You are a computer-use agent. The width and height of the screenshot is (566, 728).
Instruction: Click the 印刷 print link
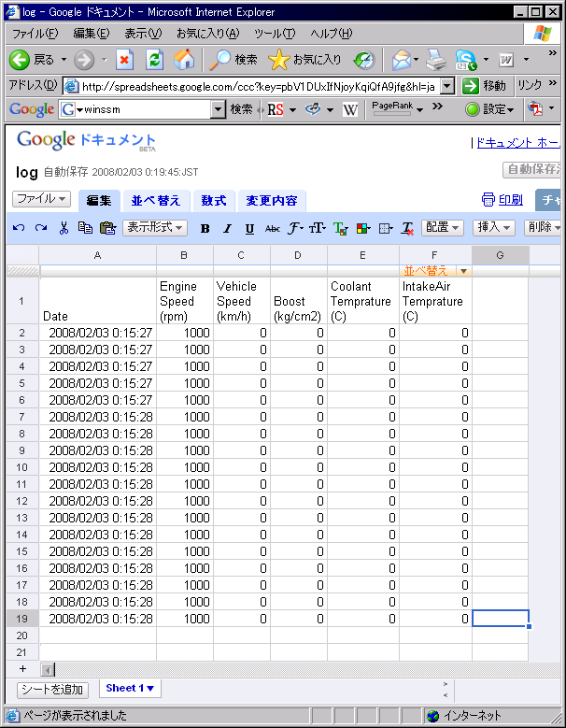pyautogui.click(x=502, y=199)
